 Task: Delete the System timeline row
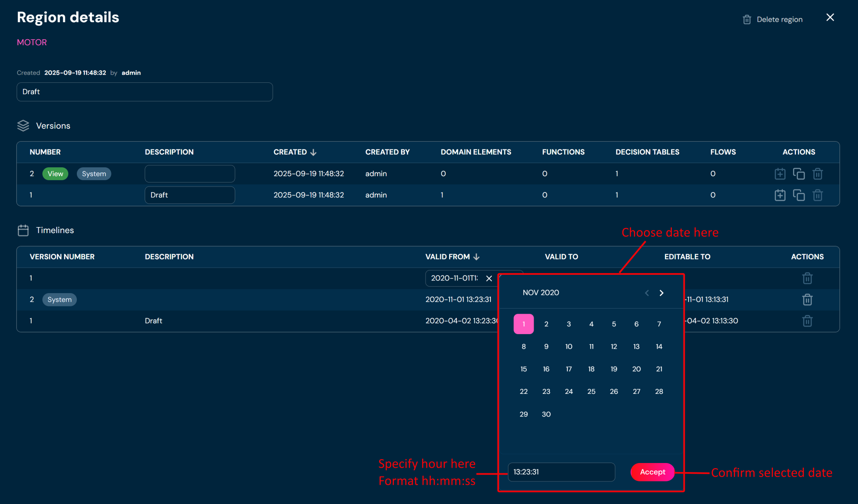tap(807, 300)
